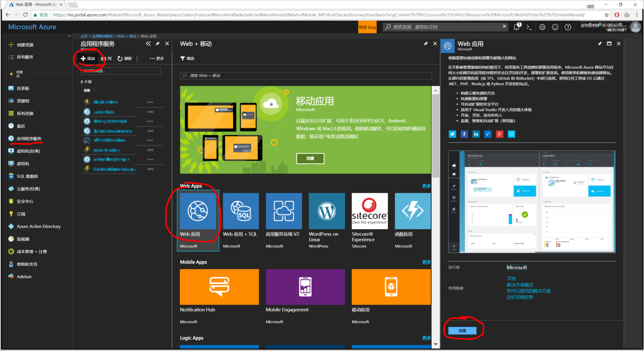Image resolution: width=644 pixels, height=351 pixels.
Task: Share the Web 应用 page on Google+
Action: 499,134
